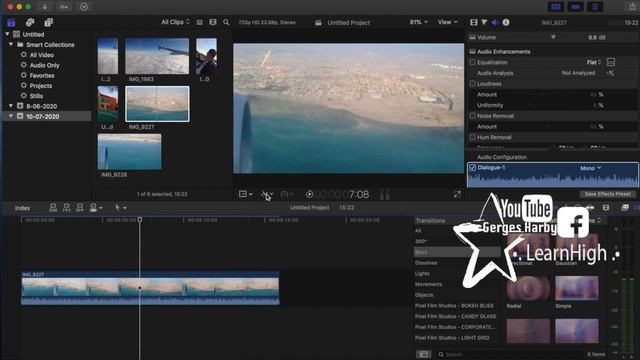Open the keyword editor key icon
This screenshot has height=360, width=640.
click(64, 7)
